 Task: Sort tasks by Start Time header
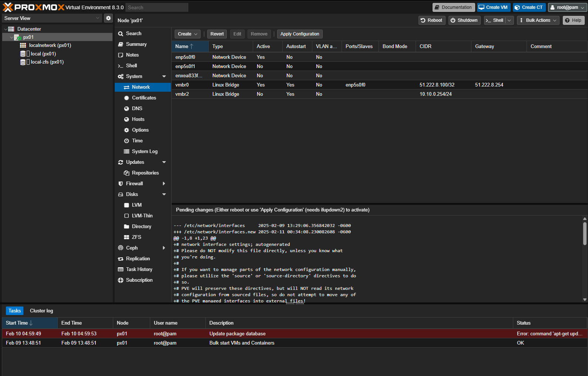(30, 323)
